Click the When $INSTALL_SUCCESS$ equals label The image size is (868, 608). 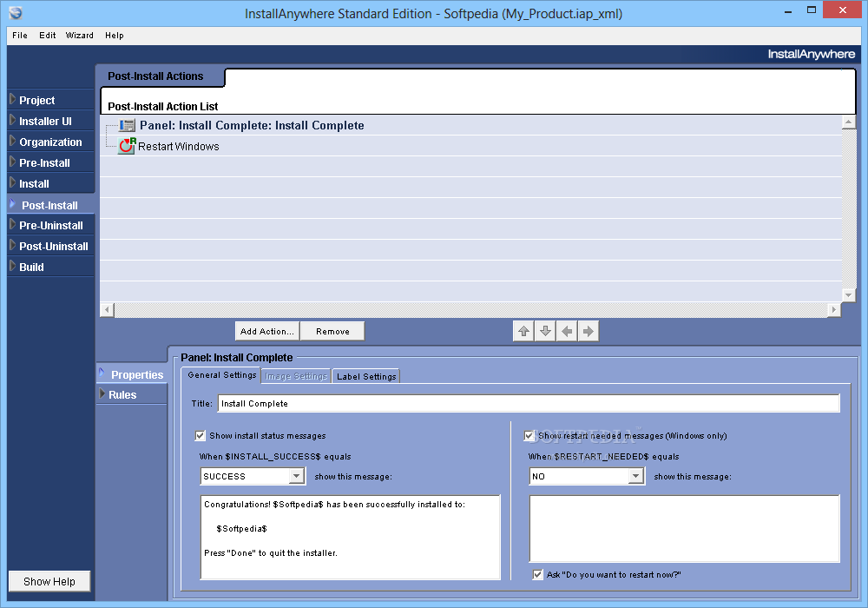275,457
